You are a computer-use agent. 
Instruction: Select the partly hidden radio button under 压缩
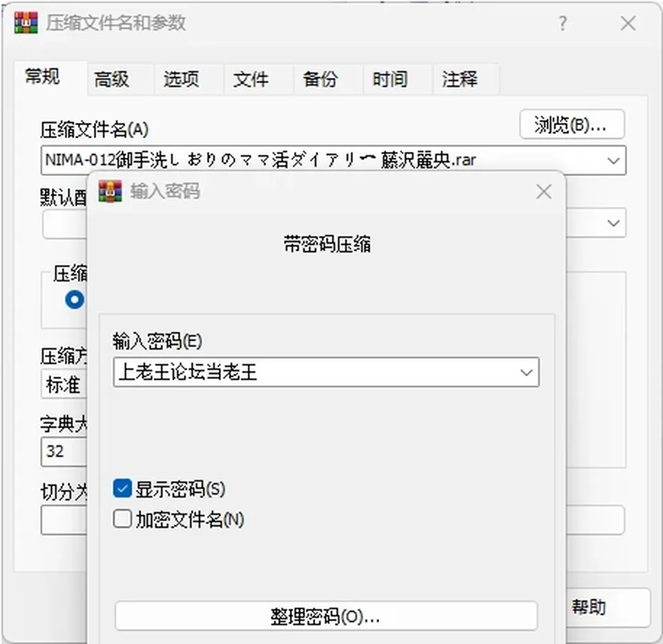click(x=75, y=300)
